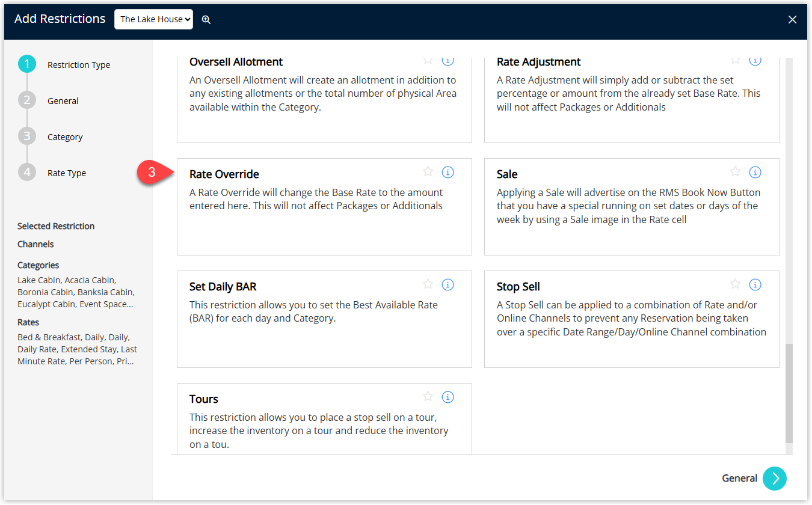812x505 pixels.
Task: Select the Sale restriction card
Action: point(632,207)
